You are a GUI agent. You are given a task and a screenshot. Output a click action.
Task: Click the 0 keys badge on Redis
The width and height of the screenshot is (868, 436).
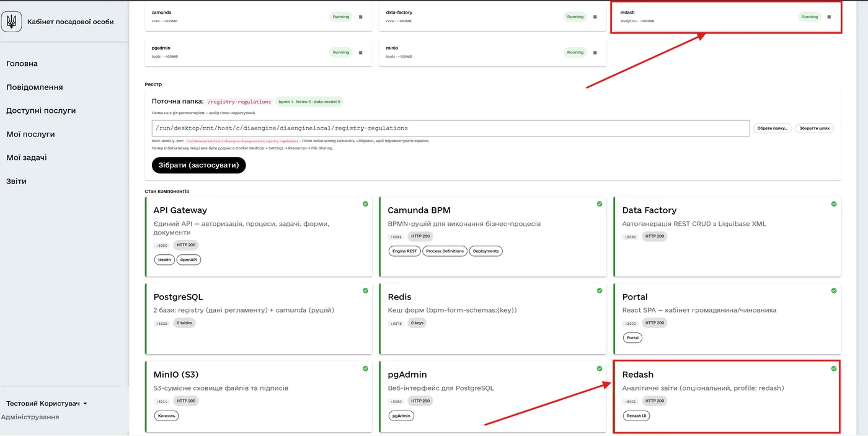pyautogui.click(x=417, y=323)
